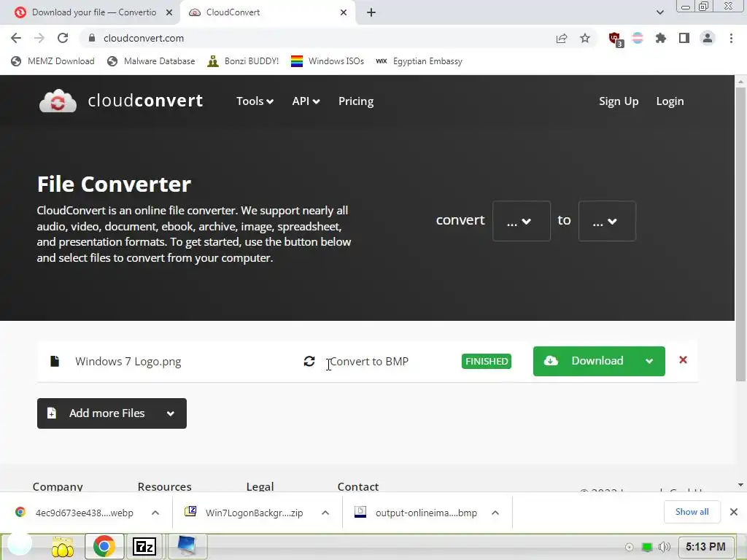The height and width of the screenshot is (560, 747).
Task: Go back with the browser back arrow
Action: [x=16, y=38]
